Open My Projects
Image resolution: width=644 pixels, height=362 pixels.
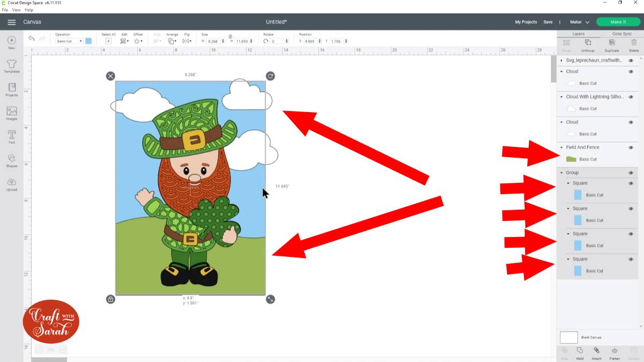click(x=526, y=22)
